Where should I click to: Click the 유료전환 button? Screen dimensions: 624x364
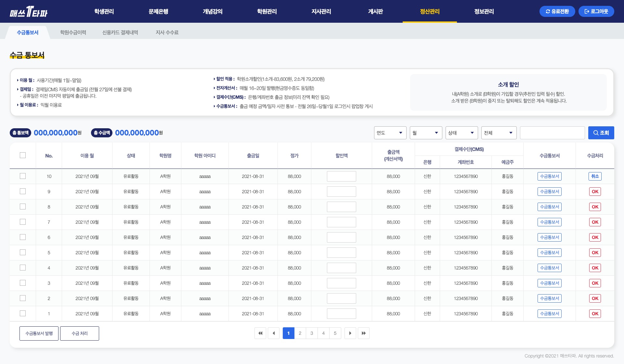(557, 11)
